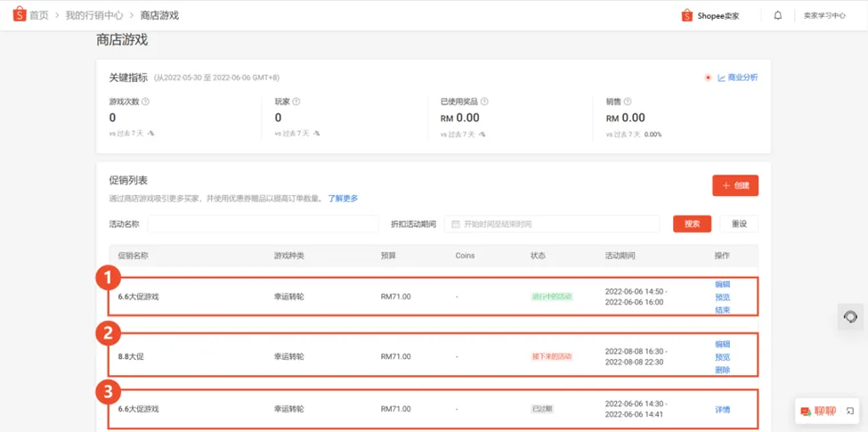Viewport: 868px width, 432px height.
Task: Click the 促销名称 column header
Action: click(x=133, y=256)
